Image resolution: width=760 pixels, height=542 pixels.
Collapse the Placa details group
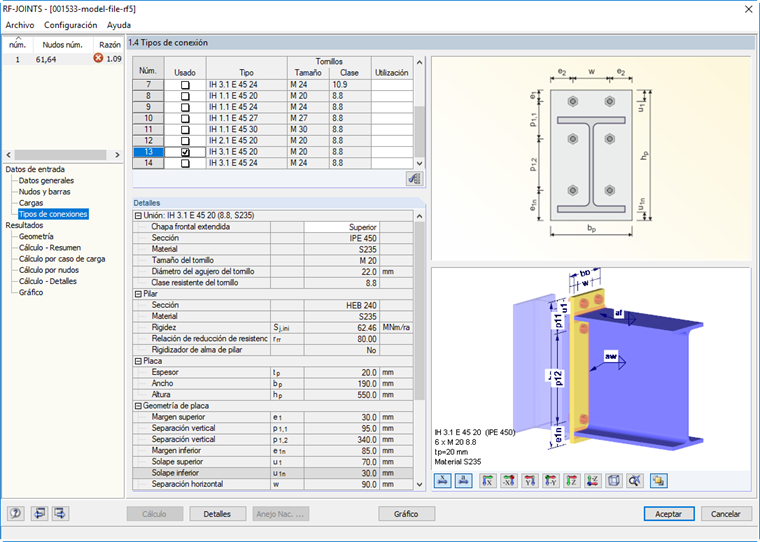[138, 361]
